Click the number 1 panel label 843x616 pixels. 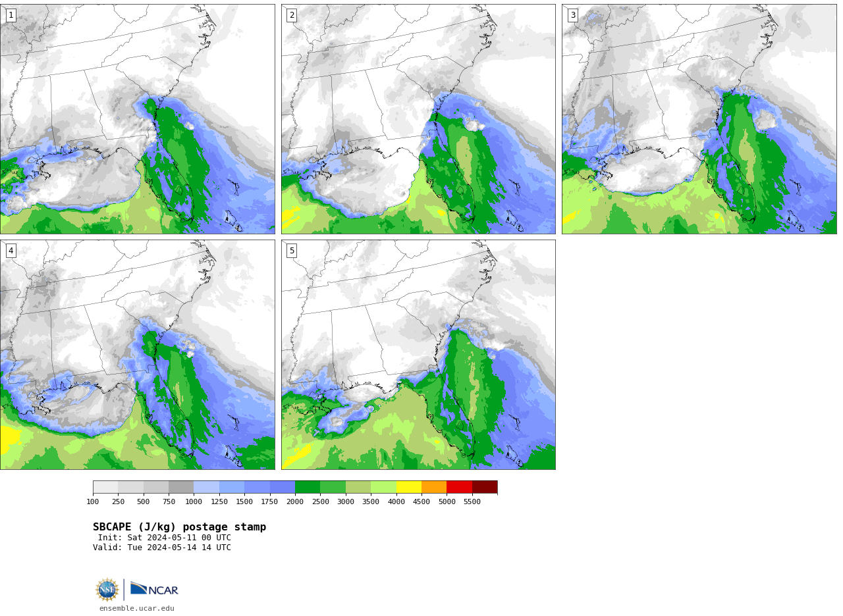click(11, 15)
